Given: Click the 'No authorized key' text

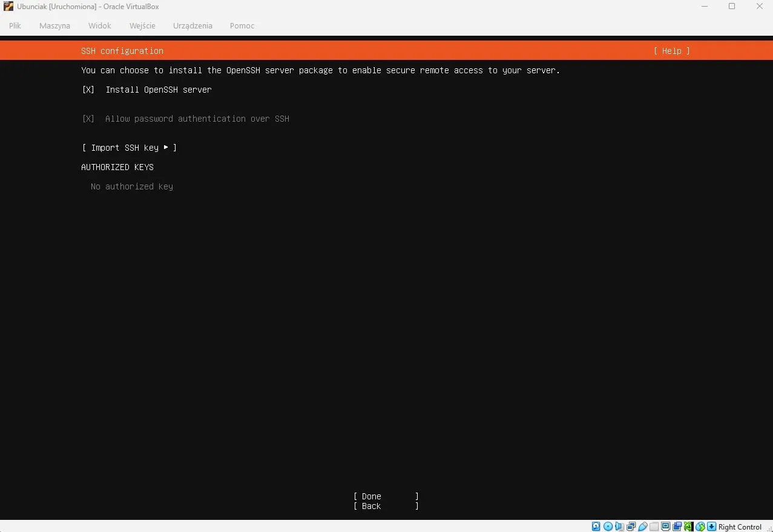Looking at the screenshot, I should tap(132, 186).
